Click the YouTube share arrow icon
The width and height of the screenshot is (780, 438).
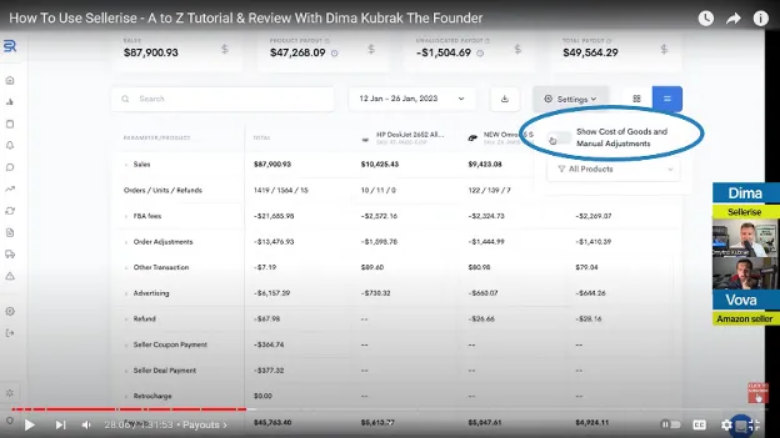click(733, 18)
